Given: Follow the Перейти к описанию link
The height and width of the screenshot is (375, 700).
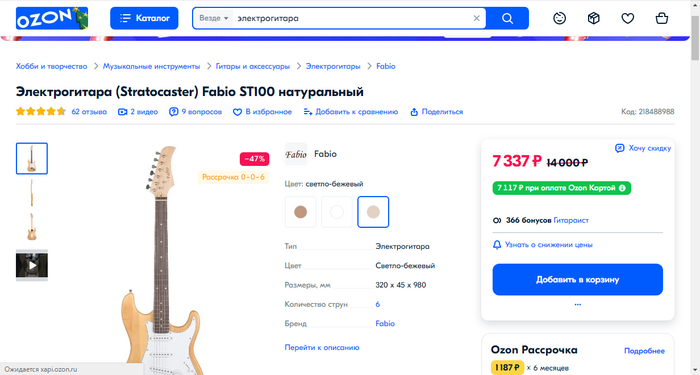Looking at the screenshot, I should [x=322, y=347].
